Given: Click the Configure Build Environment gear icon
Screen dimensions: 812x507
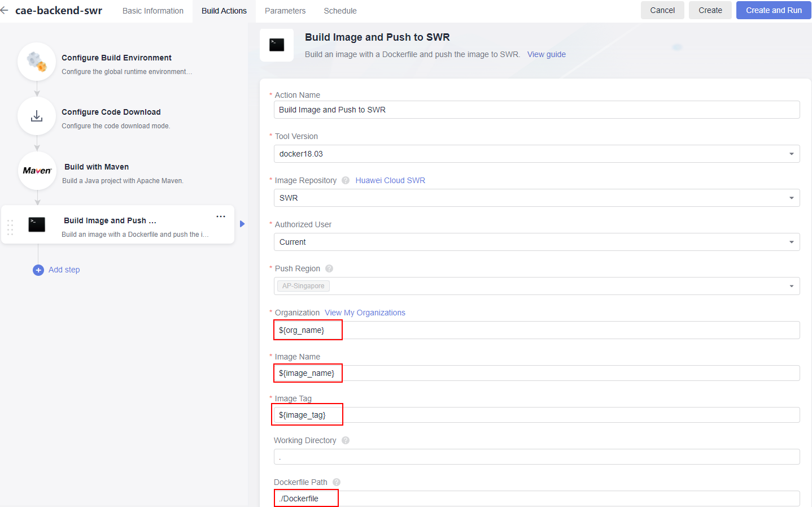Looking at the screenshot, I should pos(37,62).
